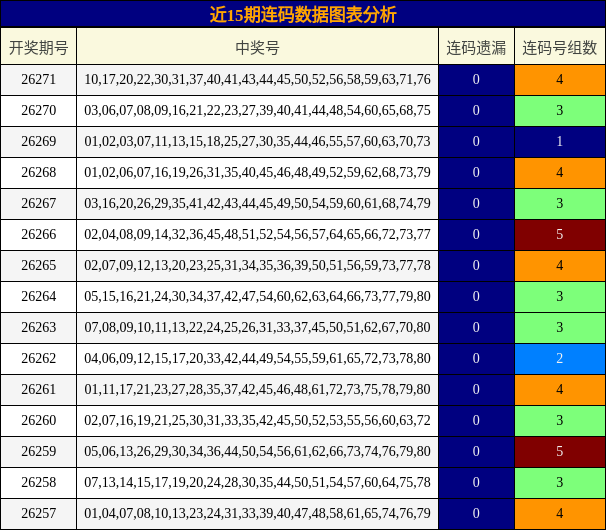The width and height of the screenshot is (606, 530).
Task: Select winning numbers of period 26264
Action: [x=257, y=297]
